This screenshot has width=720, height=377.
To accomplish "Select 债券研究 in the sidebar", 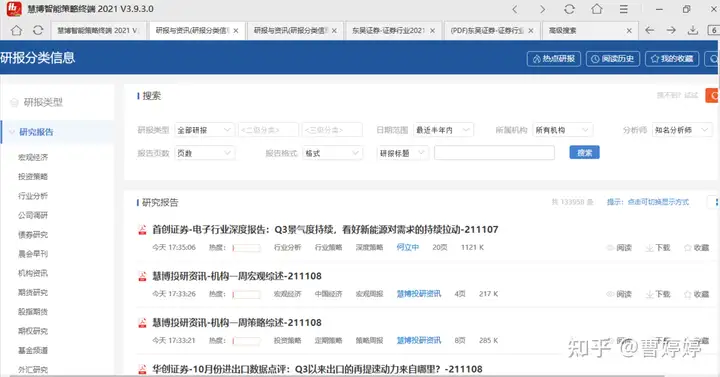I will click(x=33, y=235).
